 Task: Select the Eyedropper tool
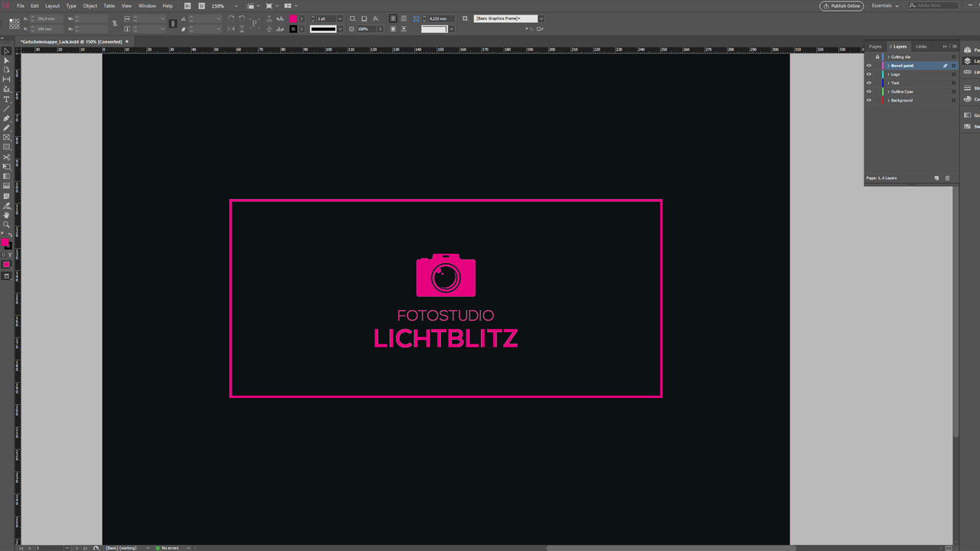[7, 206]
